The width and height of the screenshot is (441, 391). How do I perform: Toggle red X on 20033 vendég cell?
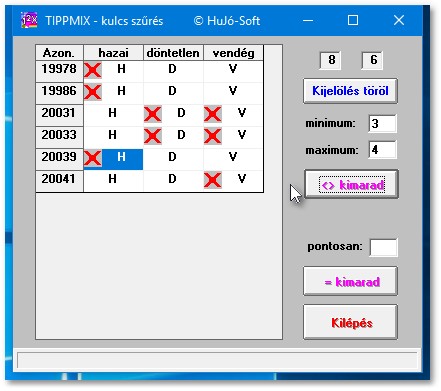coord(213,136)
